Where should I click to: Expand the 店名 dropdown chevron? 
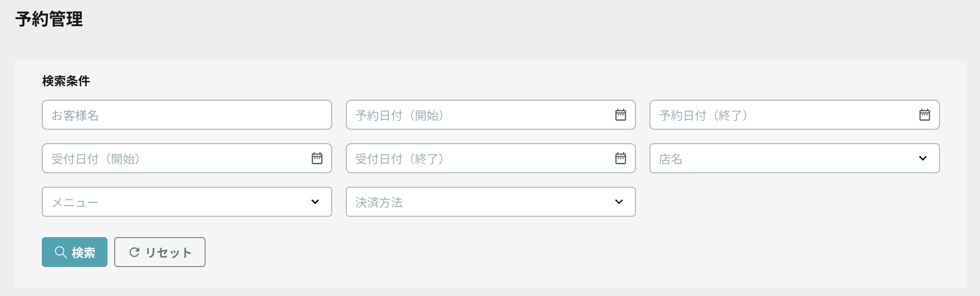click(923, 158)
